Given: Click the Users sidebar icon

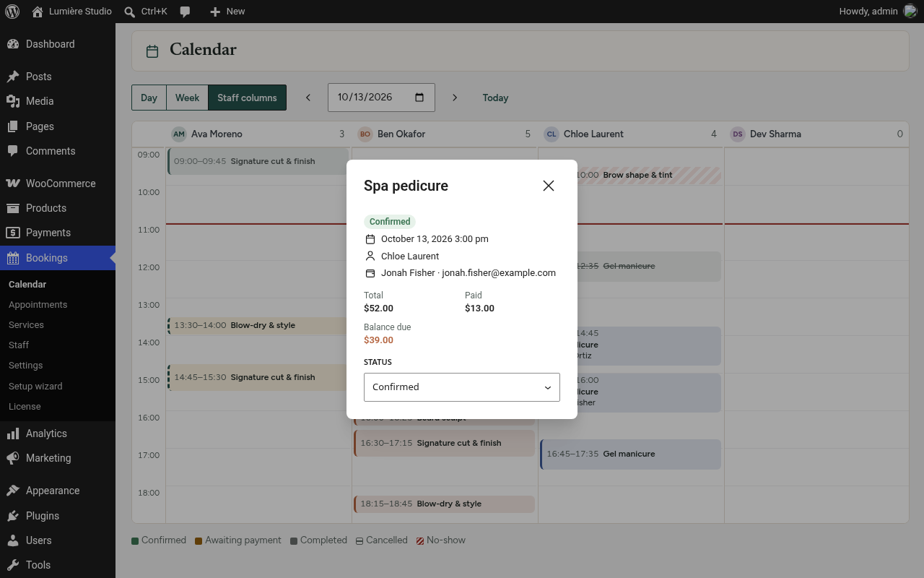Looking at the screenshot, I should (13, 540).
